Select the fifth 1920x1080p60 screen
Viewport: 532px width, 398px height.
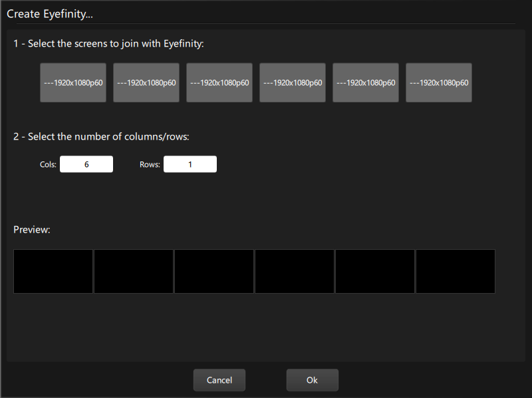click(365, 82)
